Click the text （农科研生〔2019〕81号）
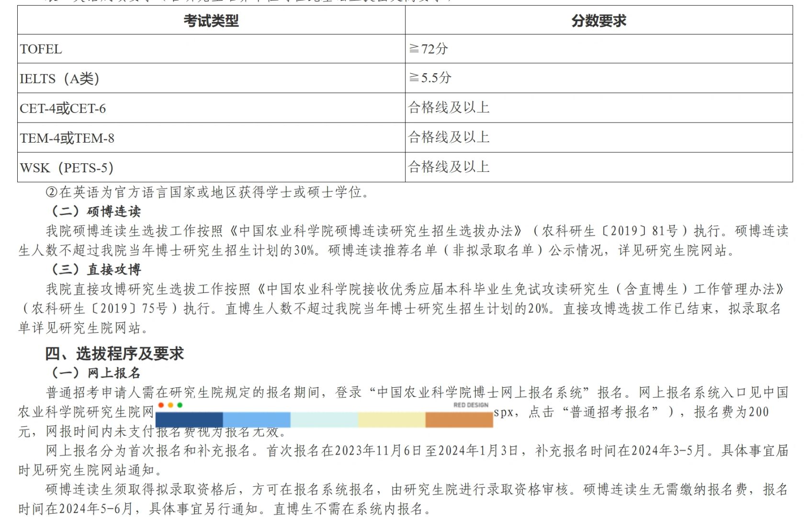 (x=609, y=231)
